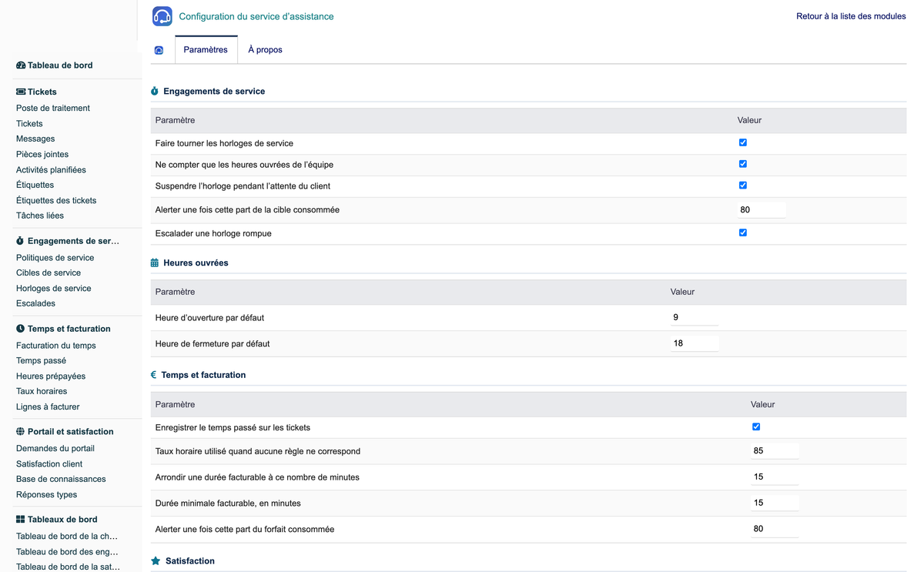Open Taux horaires link
The width and height of the screenshot is (924, 572).
(x=42, y=392)
